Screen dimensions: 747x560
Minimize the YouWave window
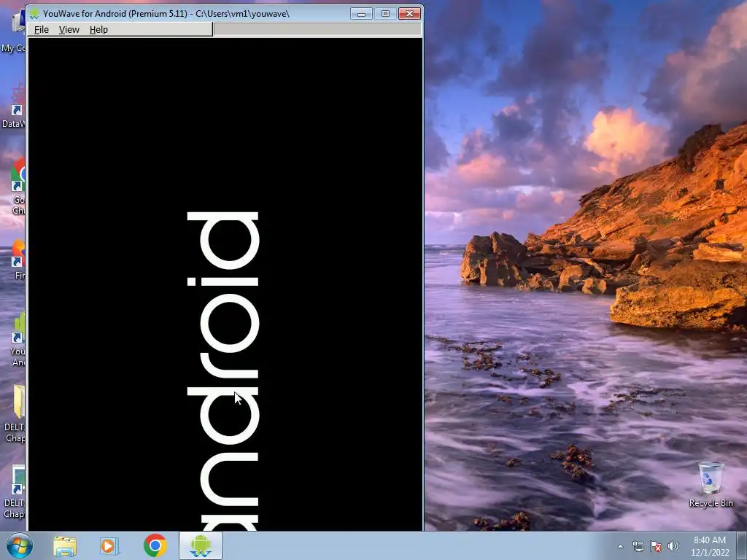362,14
